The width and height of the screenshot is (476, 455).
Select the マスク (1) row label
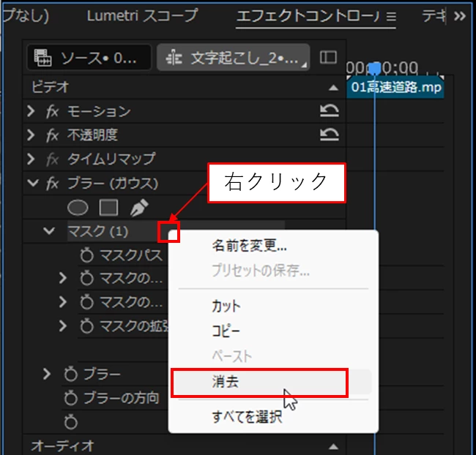97,231
